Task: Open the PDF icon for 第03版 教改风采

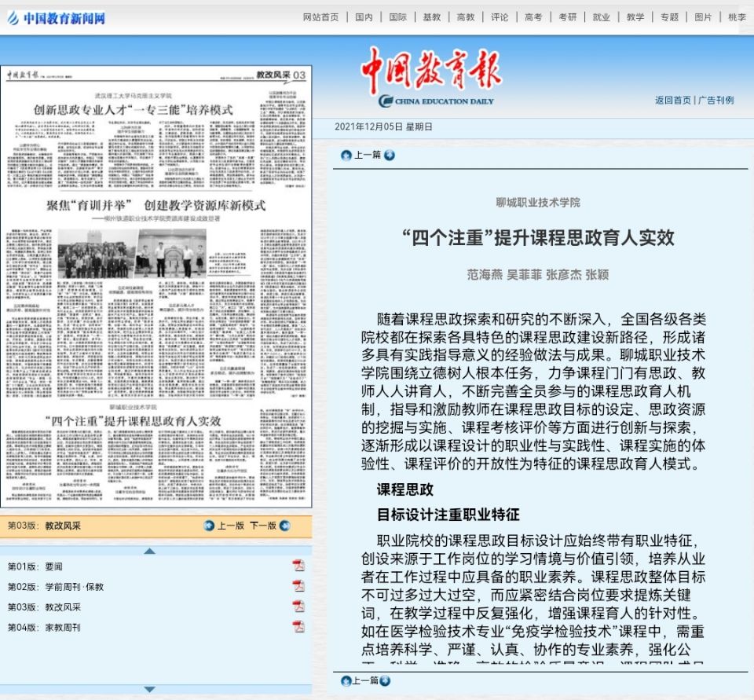Action: click(x=298, y=607)
